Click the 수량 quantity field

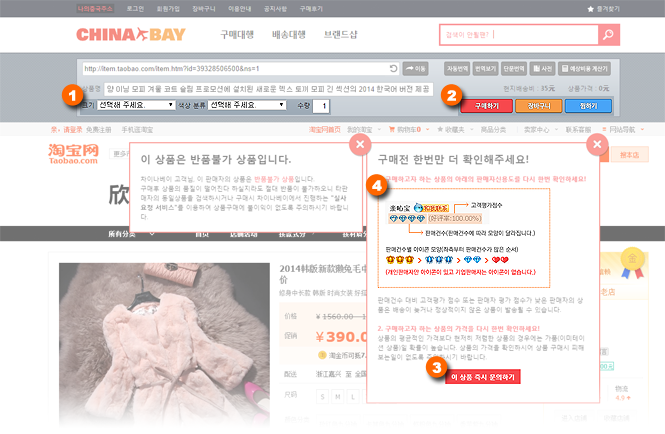click(321, 106)
